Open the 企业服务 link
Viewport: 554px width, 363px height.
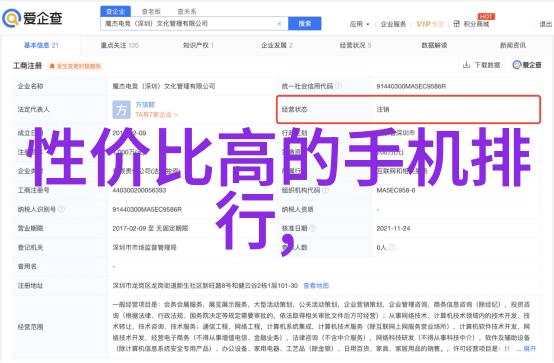(x=393, y=24)
